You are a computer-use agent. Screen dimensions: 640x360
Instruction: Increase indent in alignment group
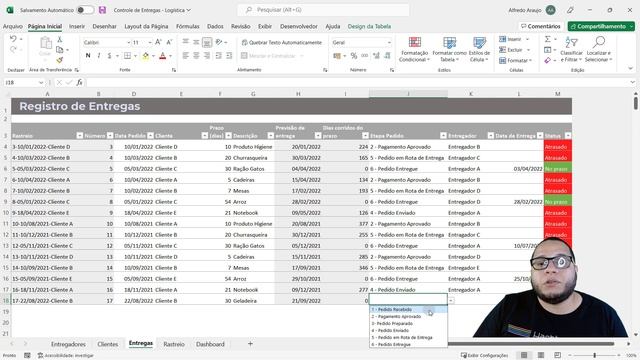click(229, 56)
